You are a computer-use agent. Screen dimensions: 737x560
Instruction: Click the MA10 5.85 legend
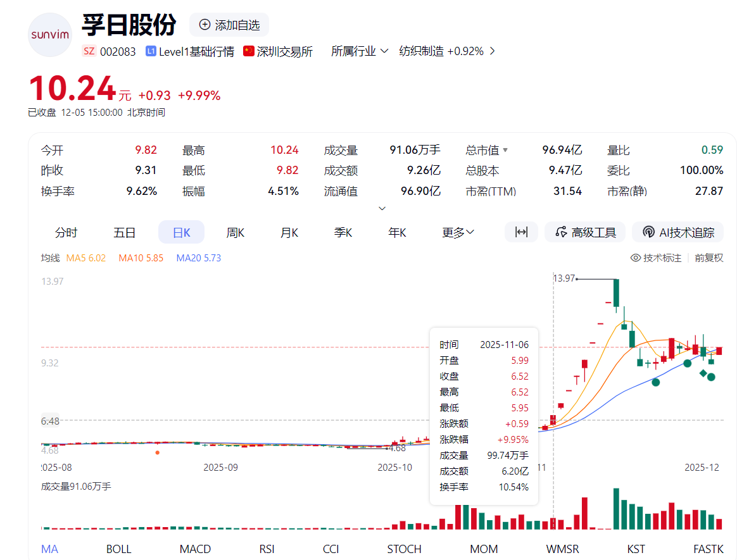point(141,258)
